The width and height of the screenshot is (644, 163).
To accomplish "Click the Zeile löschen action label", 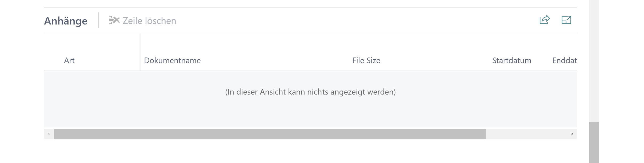I will pos(149,20).
